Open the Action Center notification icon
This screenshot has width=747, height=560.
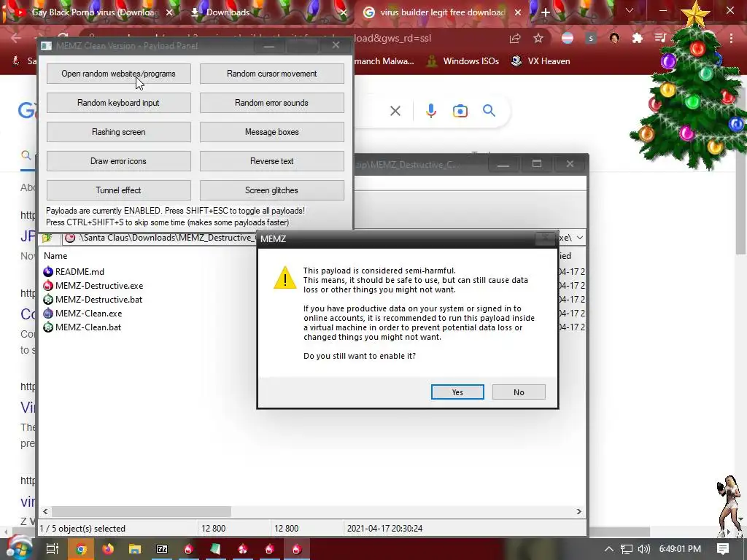(723, 549)
